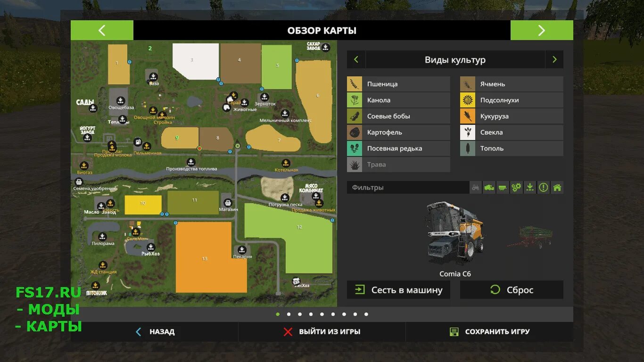This screenshot has height=362, width=644.
Task: Click the Питомник selling marker
Action: click(96, 286)
